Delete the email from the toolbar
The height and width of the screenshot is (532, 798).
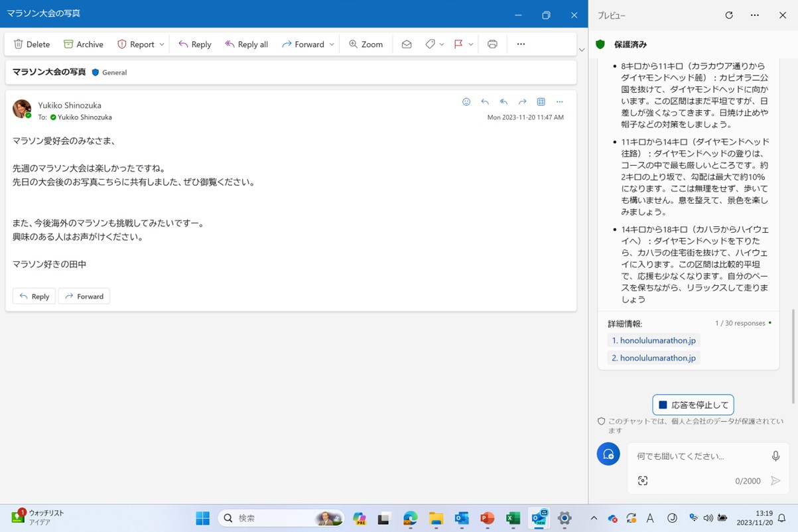click(32, 44)
